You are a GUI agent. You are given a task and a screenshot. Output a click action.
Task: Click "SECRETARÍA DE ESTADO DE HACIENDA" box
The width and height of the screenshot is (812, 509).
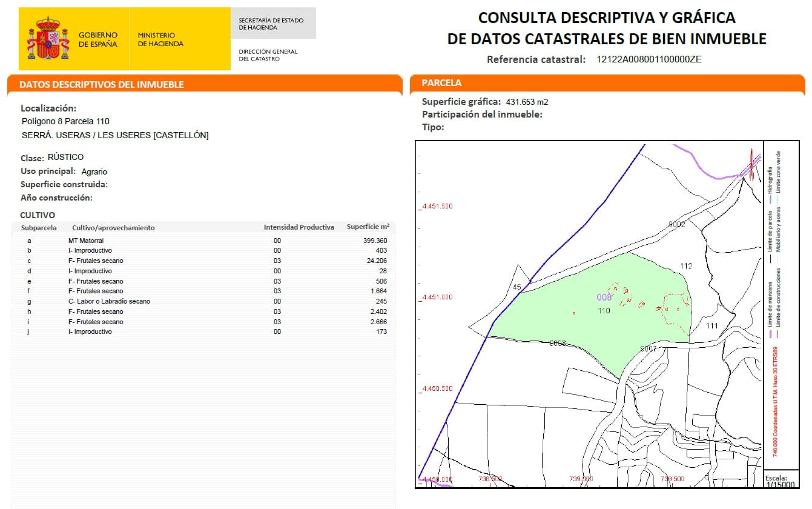(272, 24)
